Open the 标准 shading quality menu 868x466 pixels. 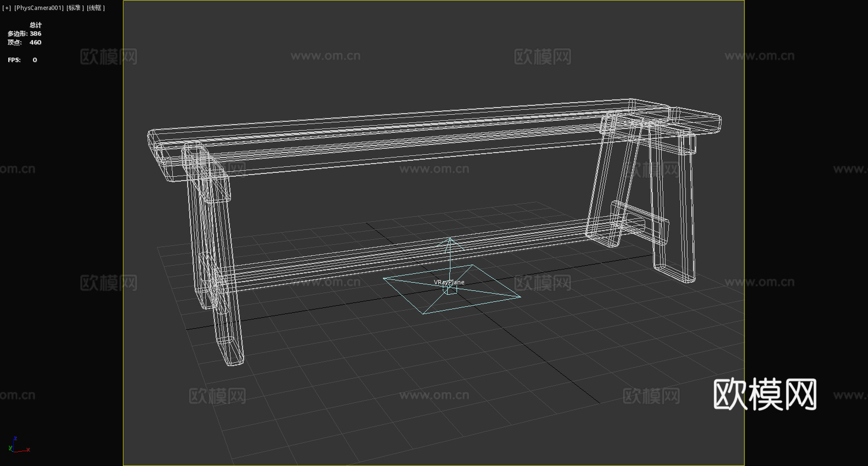pos(75,8)
